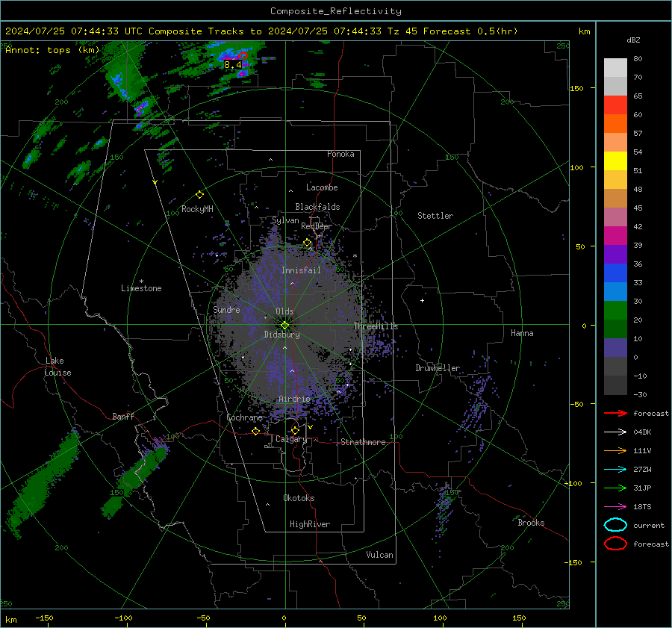Screen dimensions: 672x628
Task: Click the magenta 42 dBZ color swatch
Action: click(x=615, y=236)
